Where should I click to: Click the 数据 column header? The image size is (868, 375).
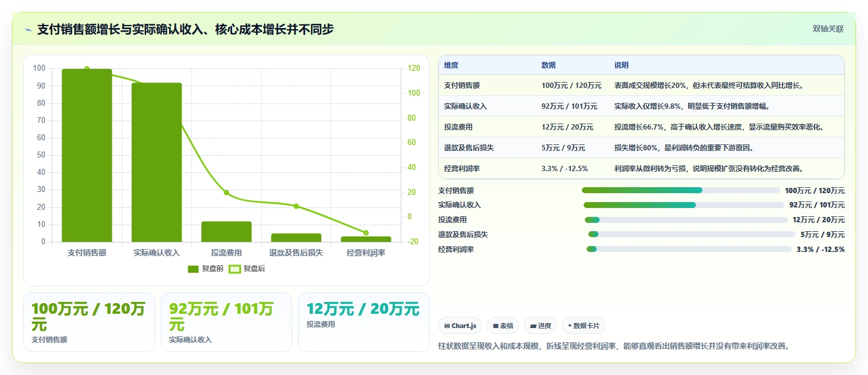coord(549,65)
